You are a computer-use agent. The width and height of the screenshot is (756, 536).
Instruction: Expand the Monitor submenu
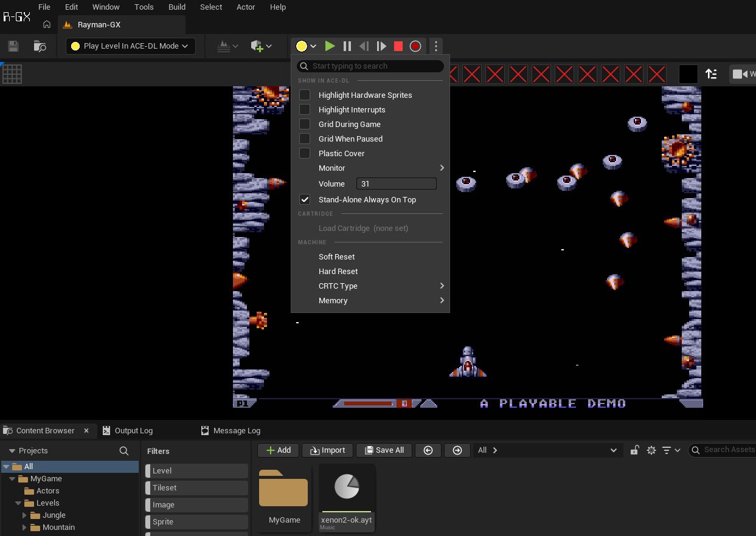click(370, 168)
